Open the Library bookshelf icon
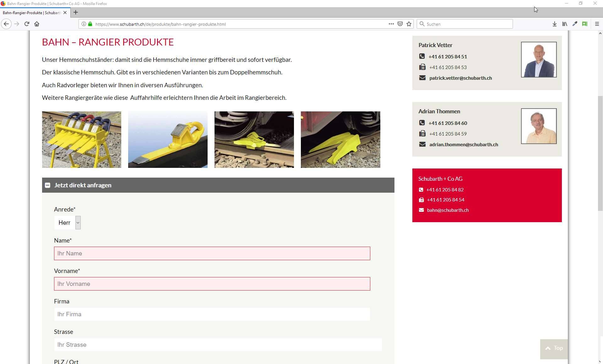603x364 pixels. coord(565,24)
